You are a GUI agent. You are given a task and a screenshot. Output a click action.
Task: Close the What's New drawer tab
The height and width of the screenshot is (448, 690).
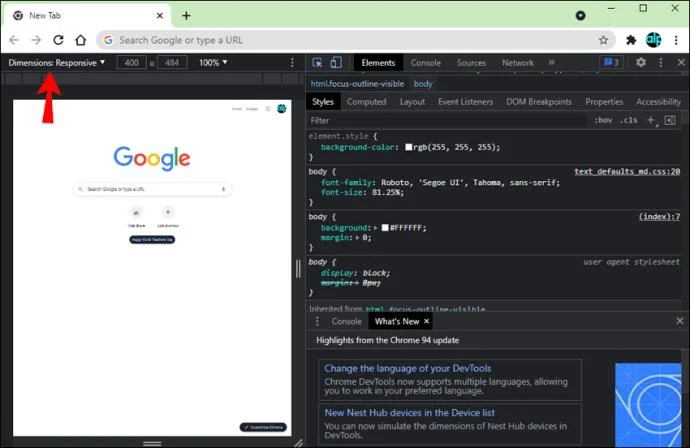coord(426,321)
